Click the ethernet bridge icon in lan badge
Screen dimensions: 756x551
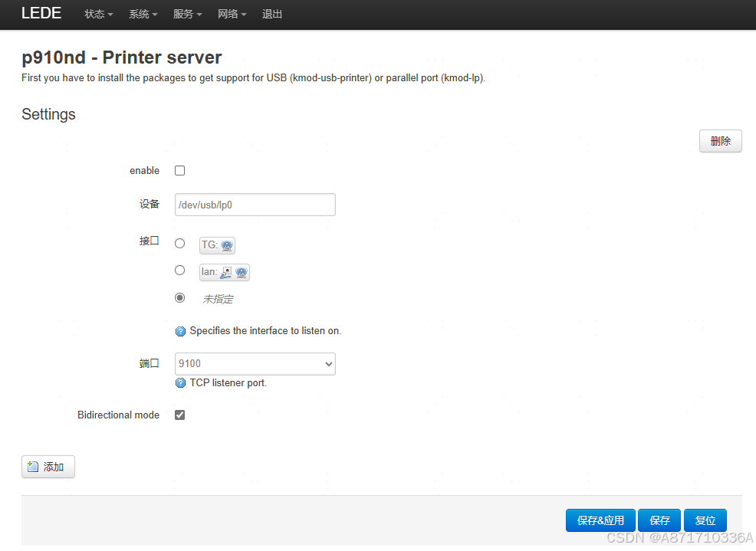click(x=226, y=272)
